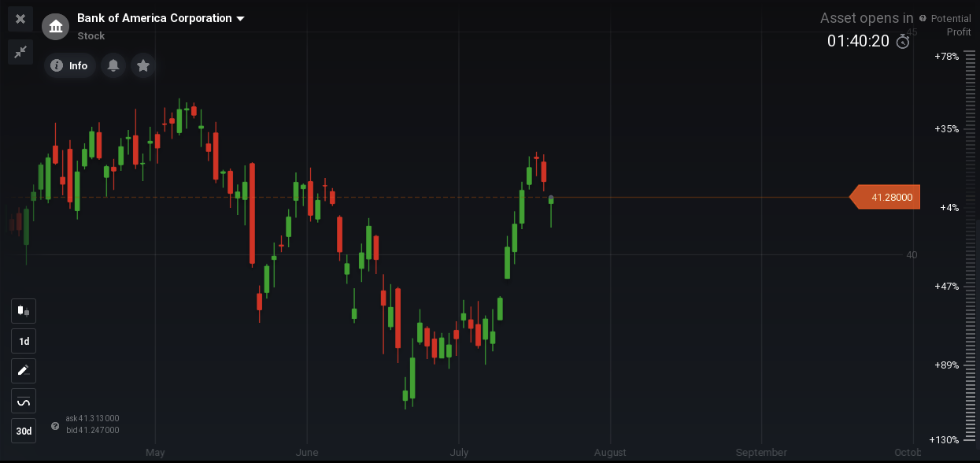Viewport: 980px width, 463px height.
Task: Click the September label on the time axis
Action: [761, 453]
